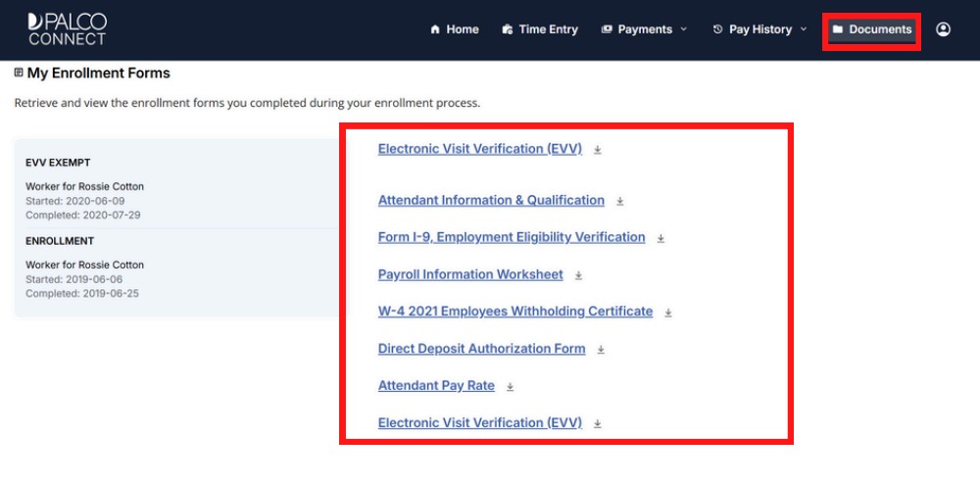Click download icon next to Form I-9

(x=661, y=238)
